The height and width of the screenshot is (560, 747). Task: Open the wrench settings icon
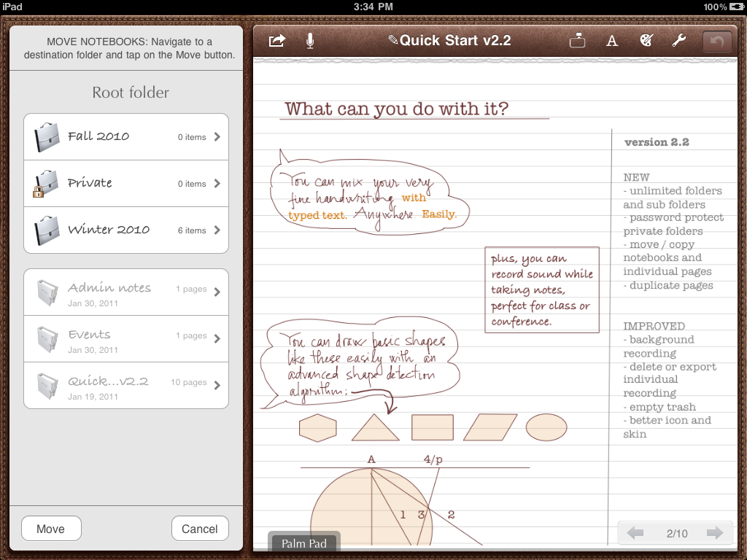pos(679,41)
